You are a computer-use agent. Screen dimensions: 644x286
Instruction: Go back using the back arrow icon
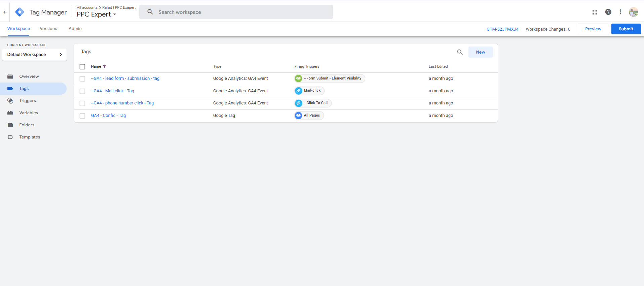pos(5,12)
